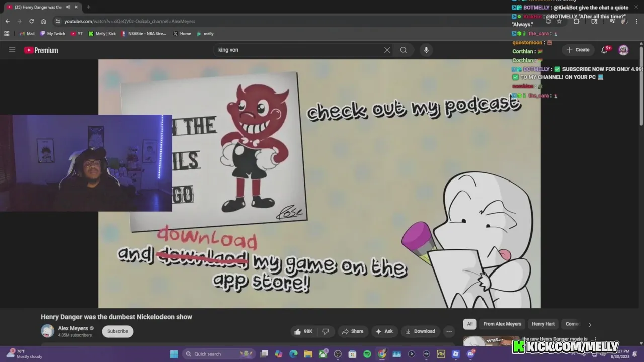Screen dimensions: 644x362
Task: Dislike the Henry Danger video
Action: pyautogui.click(x=326, y=331)
